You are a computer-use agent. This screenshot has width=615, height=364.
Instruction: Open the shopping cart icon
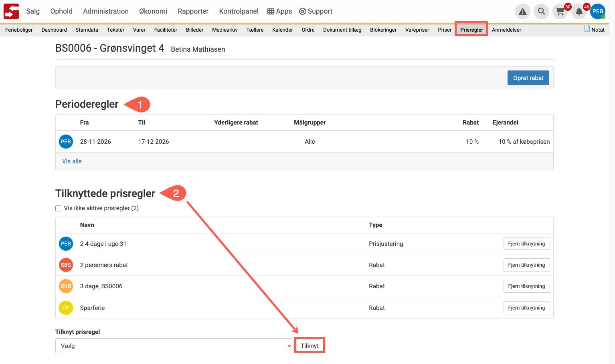pyautogui.click(x=560, y=12)
